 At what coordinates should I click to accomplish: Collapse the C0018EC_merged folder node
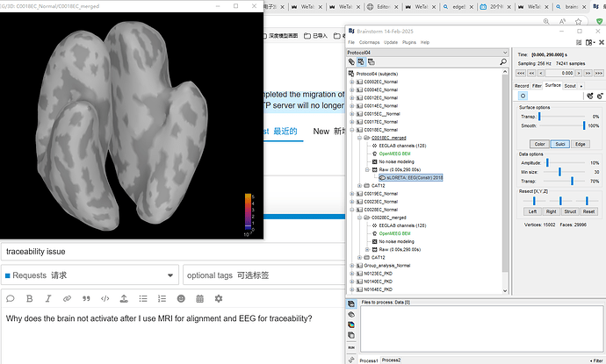pyautogui.click(x=359, y=138)
